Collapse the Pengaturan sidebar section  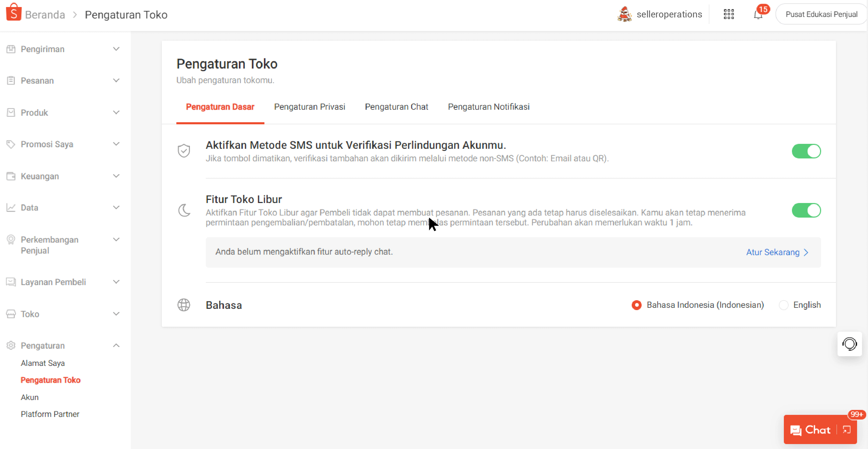point(116,346)
